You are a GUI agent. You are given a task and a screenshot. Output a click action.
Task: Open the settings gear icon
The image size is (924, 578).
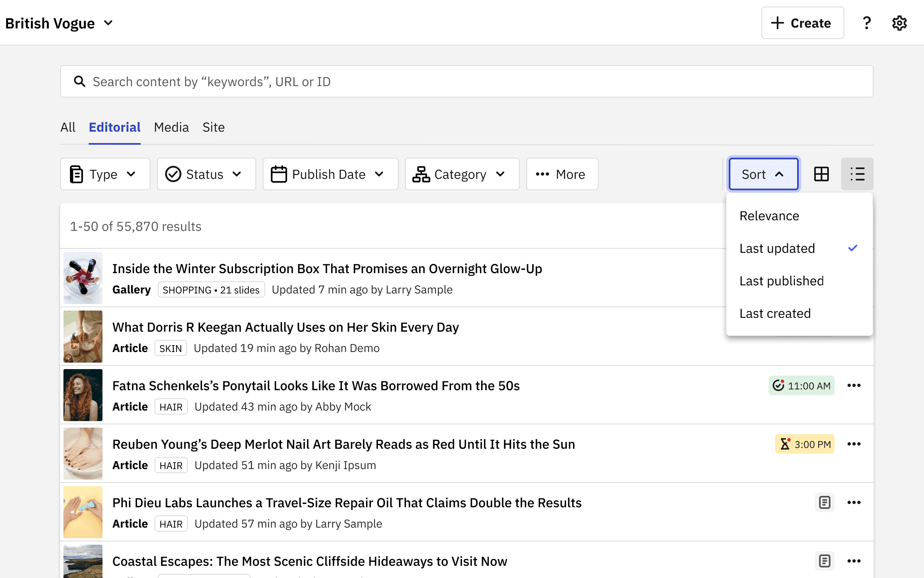[x=900, y=23]
